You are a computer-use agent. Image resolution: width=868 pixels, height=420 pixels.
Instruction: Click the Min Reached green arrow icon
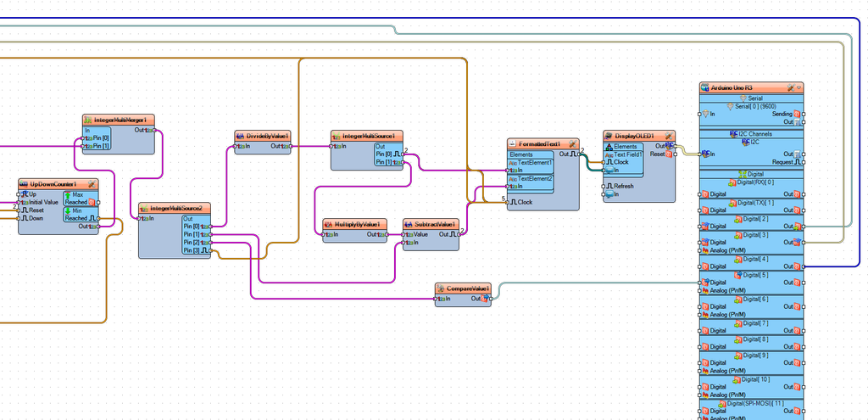click(x=68, y=211)
